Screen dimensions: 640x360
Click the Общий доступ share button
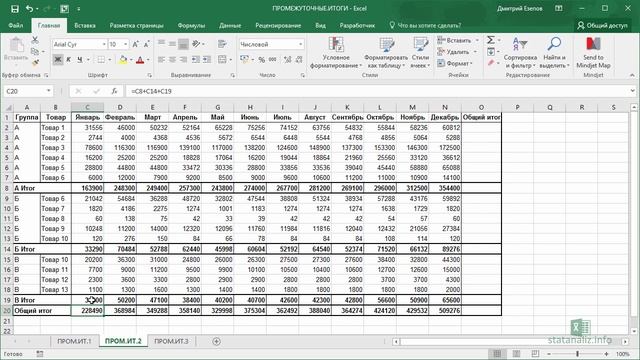click(x=602, y=25)
